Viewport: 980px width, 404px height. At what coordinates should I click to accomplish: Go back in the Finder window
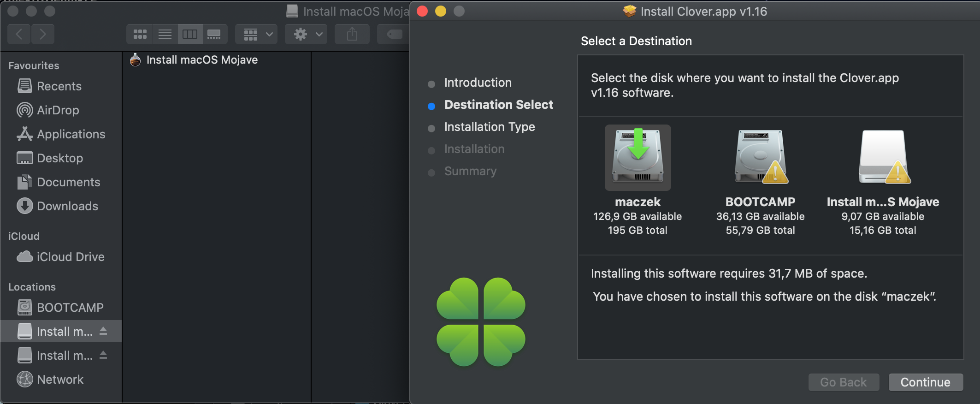(19, 34)
